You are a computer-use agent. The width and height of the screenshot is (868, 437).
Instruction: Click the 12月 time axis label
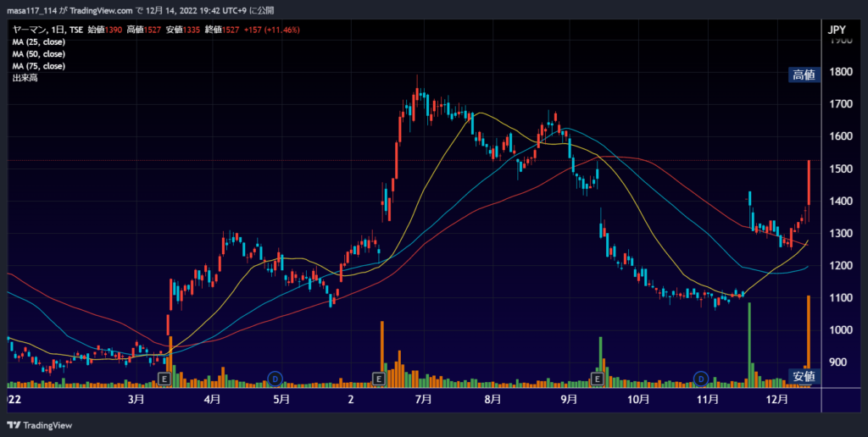776,400
